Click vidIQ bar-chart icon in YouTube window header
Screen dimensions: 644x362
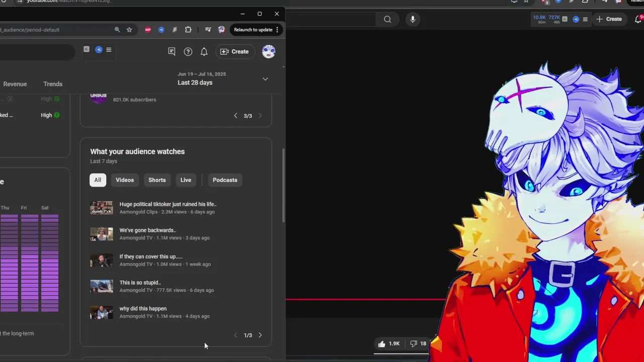click(x=565, y=19)
